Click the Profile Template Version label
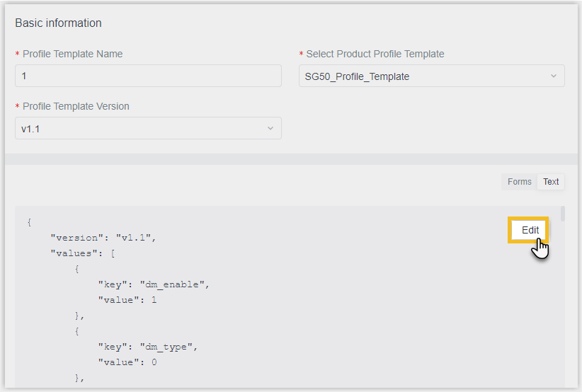This screenshot has width=582, height=392. pyautogui.click(x=76, y=106)
